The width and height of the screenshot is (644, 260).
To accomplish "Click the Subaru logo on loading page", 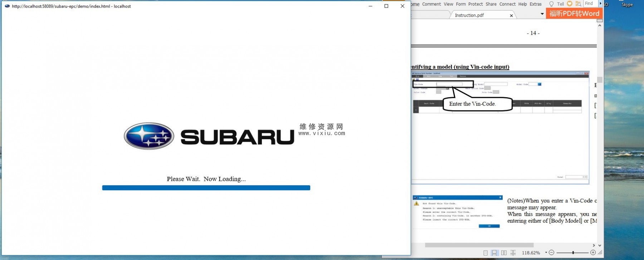I will (209, 136).
